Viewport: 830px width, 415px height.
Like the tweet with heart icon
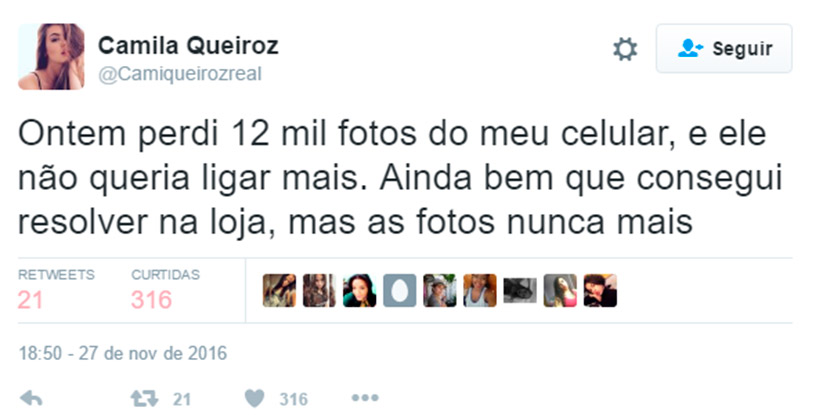coord(255,398)
